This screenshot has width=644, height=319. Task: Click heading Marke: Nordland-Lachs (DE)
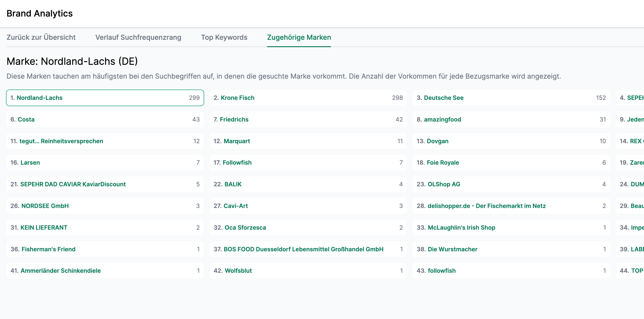point(72,61)
